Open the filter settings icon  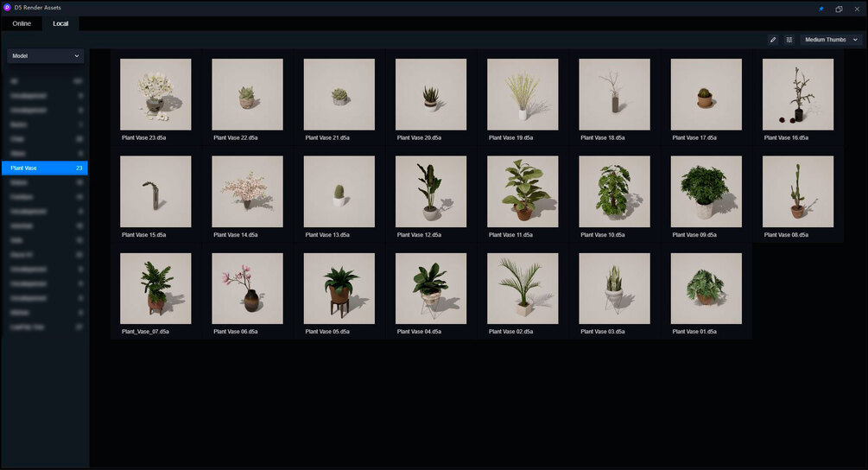pos(789,40)
